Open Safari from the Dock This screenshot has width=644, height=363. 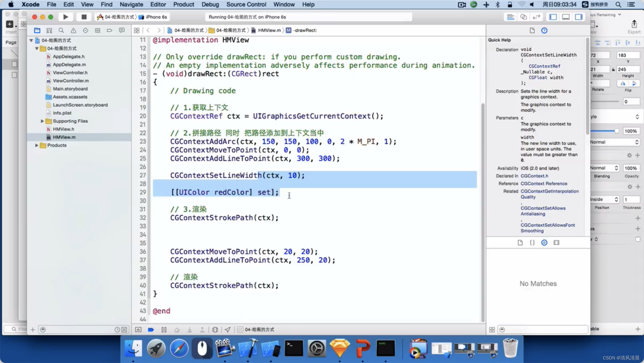tap(179, 349)
